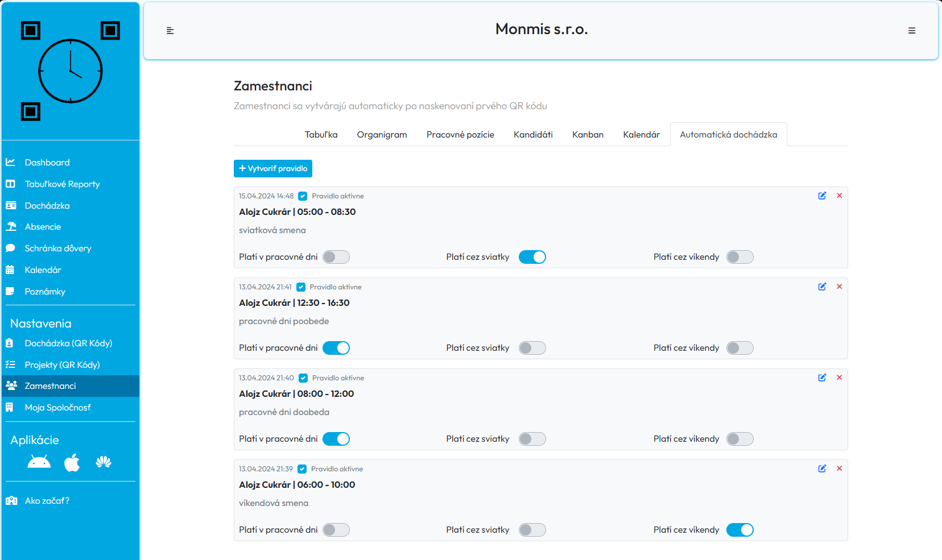Delete the 05:00 - 08:30 rule
The height and width of the screenshot is (560, 942).
[839, 196]
